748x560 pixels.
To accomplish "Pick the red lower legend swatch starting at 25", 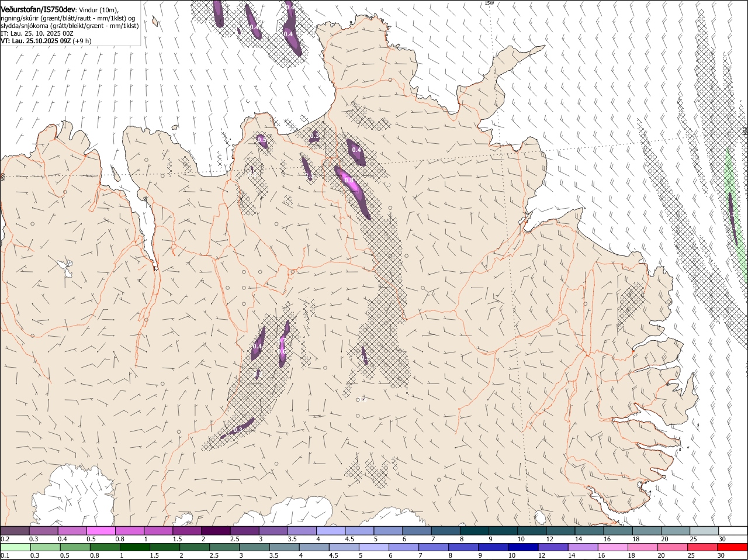I will 704,547.
